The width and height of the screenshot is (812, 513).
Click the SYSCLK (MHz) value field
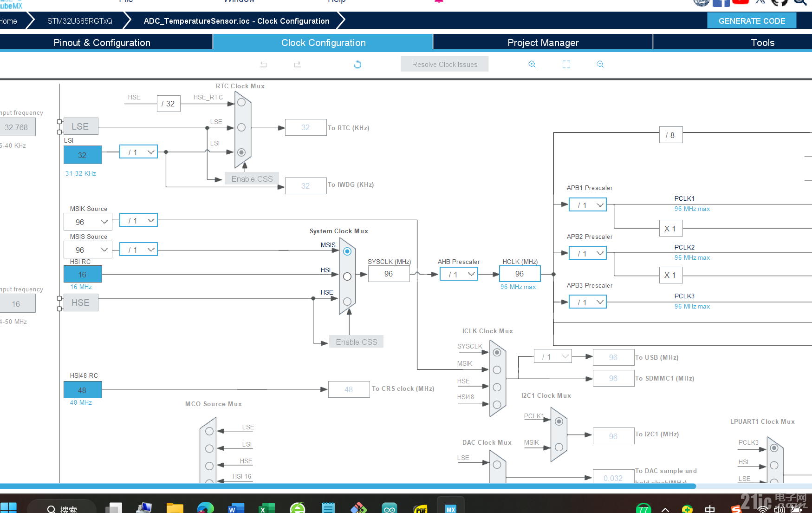pos(389,274)
